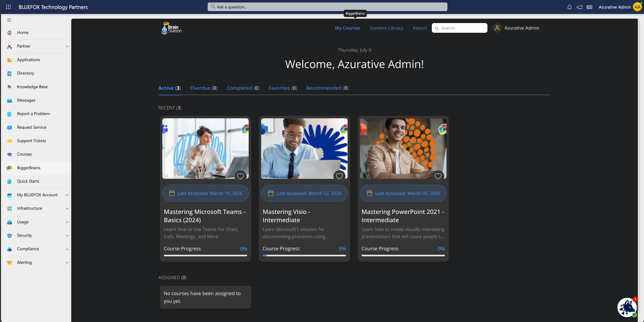Click the Request Service icon
The width and height of the screenshot is (644, 322).
click(x=9, y=127)
